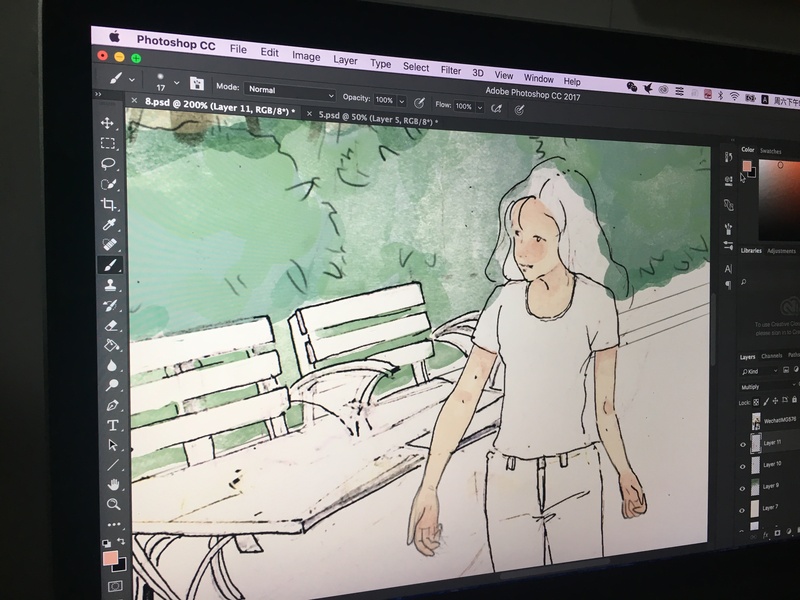Open the Multiply blend mode dropdown
800x600 pixels.
769,386
